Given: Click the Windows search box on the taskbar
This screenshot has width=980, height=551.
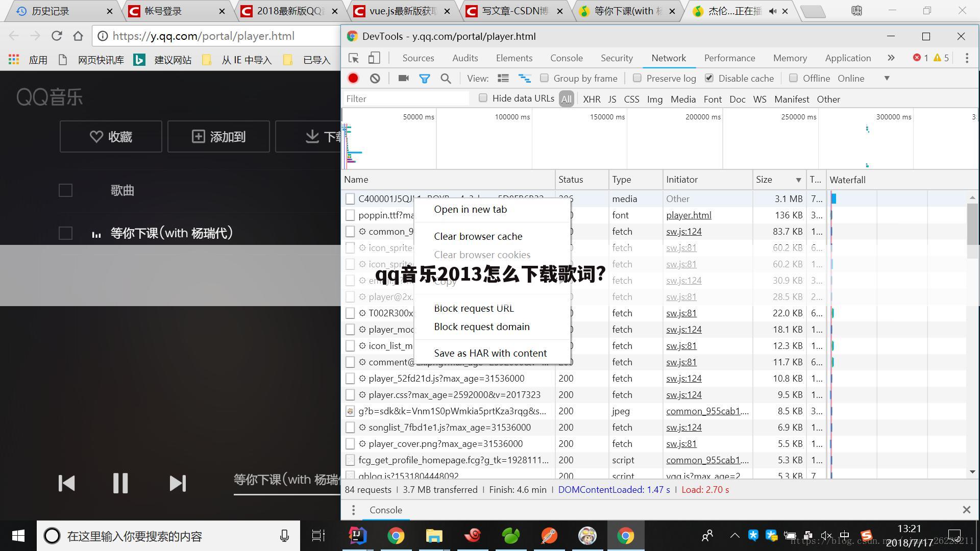Looking at the screenshot, I should pyautogui.click(x=168, y=536).
